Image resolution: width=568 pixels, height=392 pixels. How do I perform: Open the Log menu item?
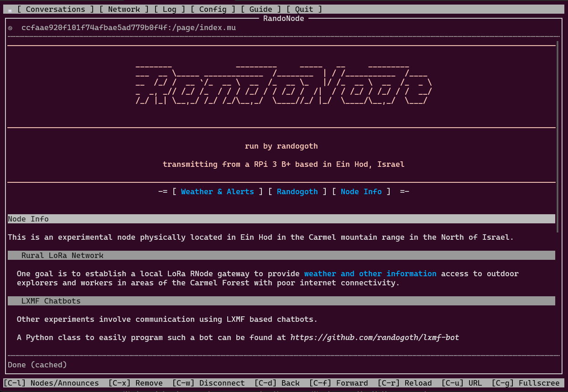tap(170, 9)
